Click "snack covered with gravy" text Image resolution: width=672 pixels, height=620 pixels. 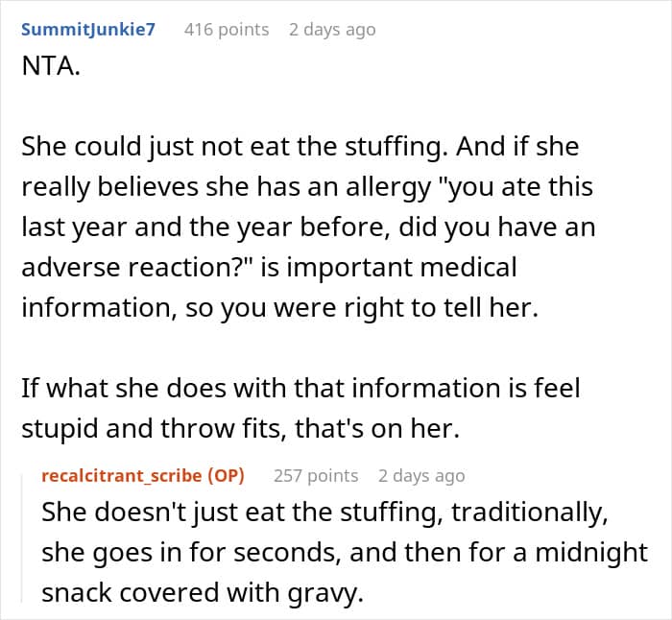point(202,592)
